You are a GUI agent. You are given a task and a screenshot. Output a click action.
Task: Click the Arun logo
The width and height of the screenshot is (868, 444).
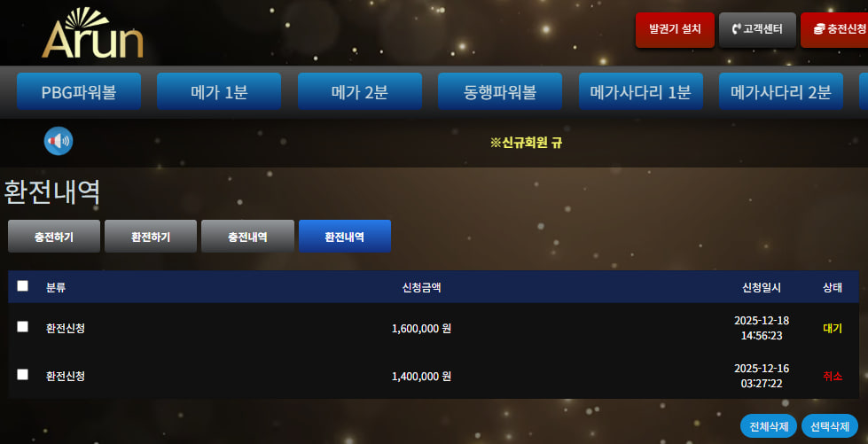92,33
